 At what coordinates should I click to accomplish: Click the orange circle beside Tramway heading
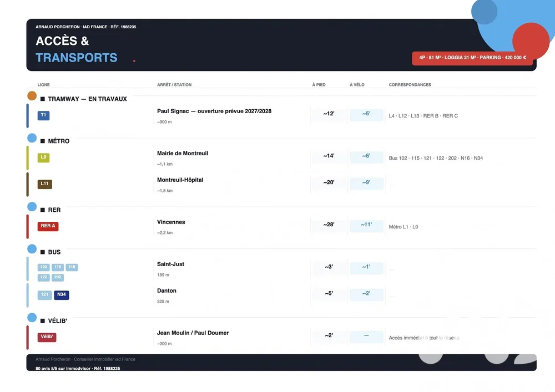click(32, 95)
